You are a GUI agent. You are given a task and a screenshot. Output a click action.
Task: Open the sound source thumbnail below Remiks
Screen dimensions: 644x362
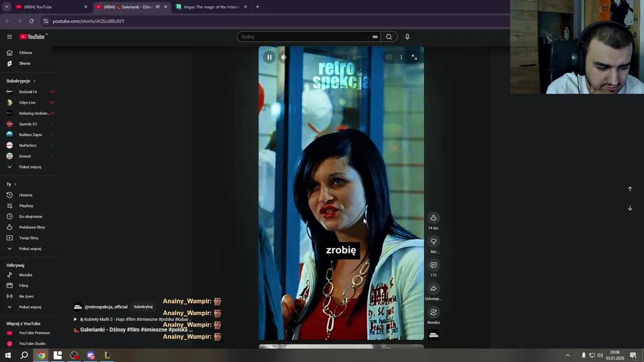click(x=433, y=335)
